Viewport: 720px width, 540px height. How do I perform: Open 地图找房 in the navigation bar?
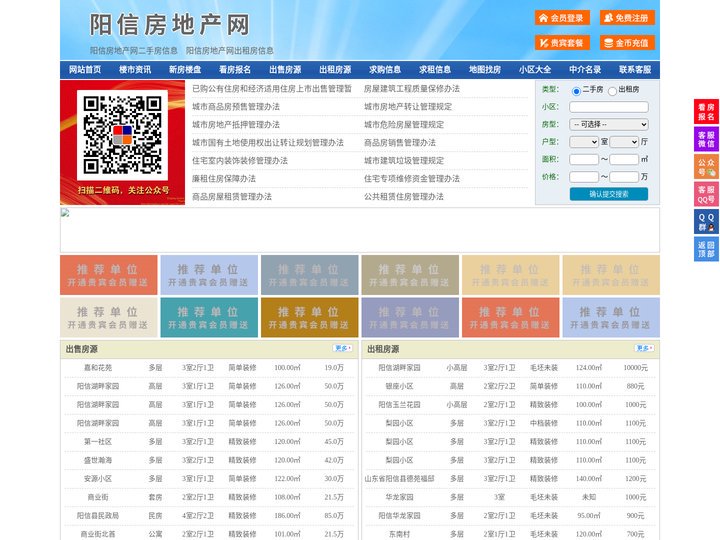pyautogui.click(x=485, y=70)
